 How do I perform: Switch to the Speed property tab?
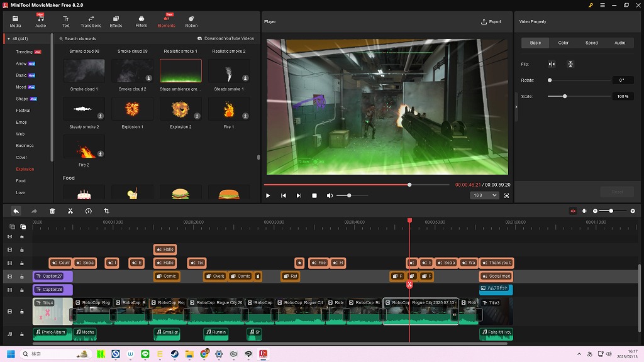point(591,43)
